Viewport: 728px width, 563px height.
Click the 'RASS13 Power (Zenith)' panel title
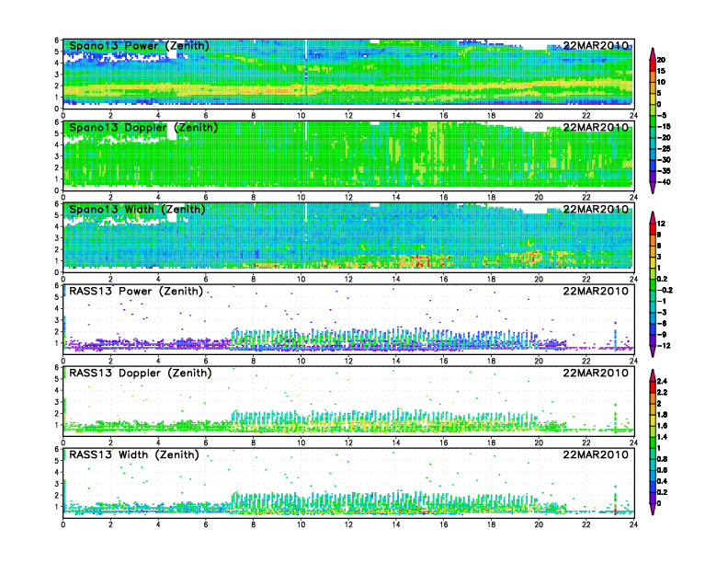[x=136, y=292]
